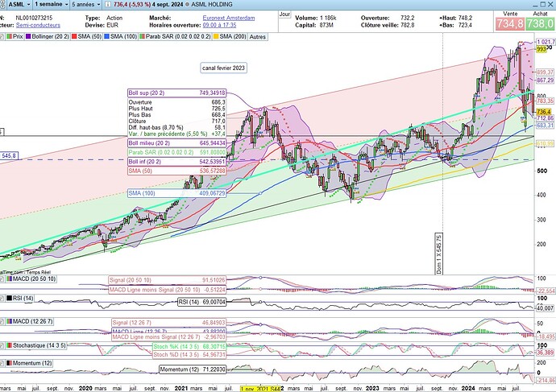
Task: Click the black RSI (14) color icon
Action: pos(9,298)
